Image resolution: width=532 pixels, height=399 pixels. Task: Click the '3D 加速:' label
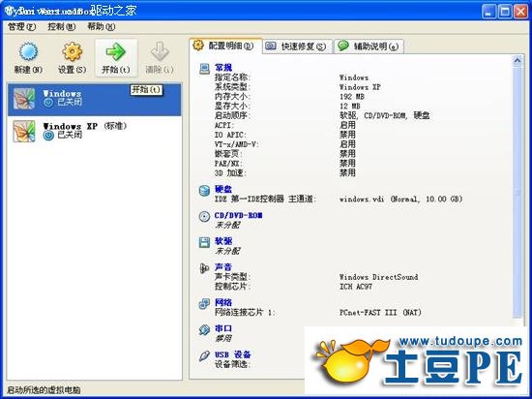[x=230, y=172]
